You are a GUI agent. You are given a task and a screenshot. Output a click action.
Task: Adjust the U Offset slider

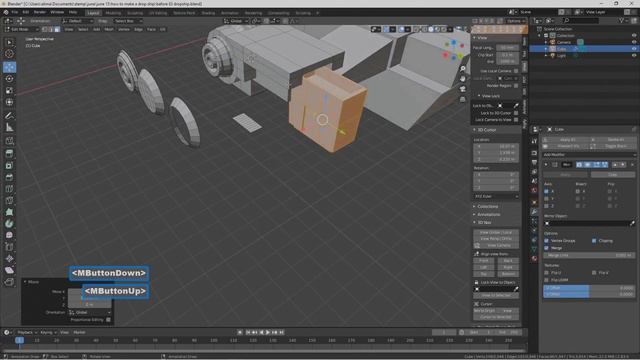[x=589, y=288]
